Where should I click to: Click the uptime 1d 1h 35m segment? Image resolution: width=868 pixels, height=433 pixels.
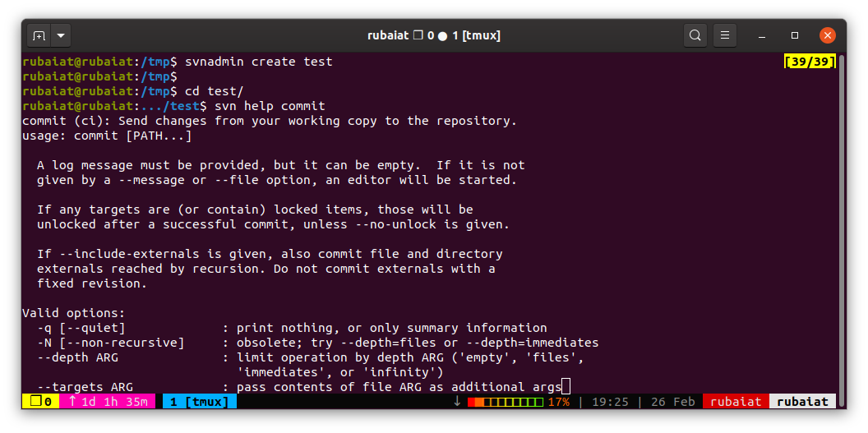click(107, 402)
